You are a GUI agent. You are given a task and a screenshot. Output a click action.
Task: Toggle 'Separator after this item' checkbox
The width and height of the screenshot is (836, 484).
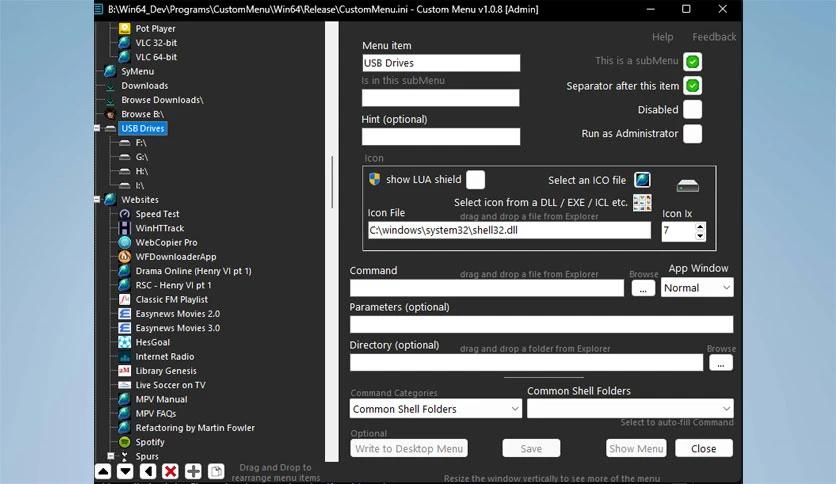point(693,85)
